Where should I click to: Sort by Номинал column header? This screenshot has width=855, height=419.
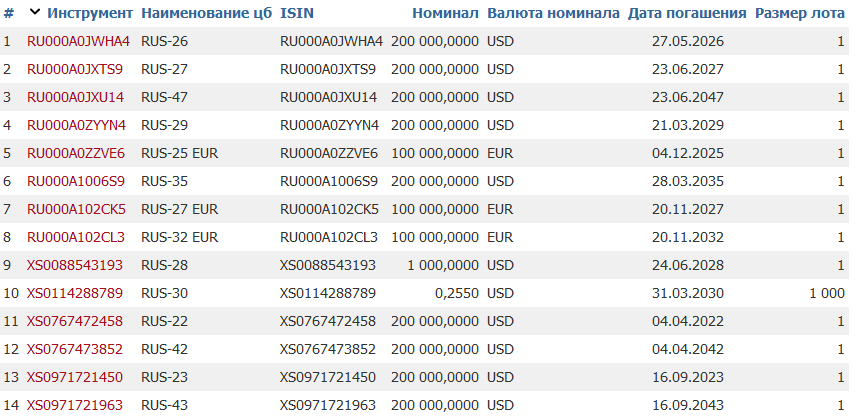(445, 13)
